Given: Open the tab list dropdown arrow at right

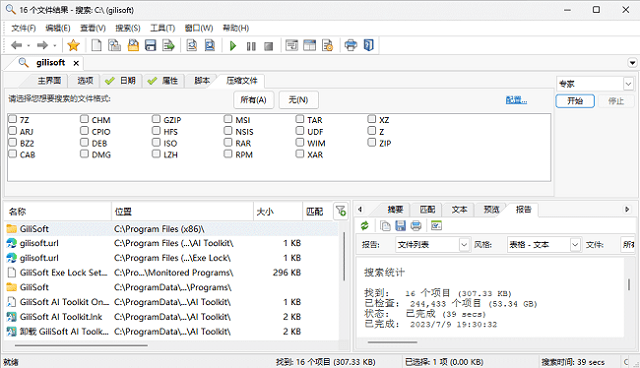Looking at the screenshot, I should (632, 63).
